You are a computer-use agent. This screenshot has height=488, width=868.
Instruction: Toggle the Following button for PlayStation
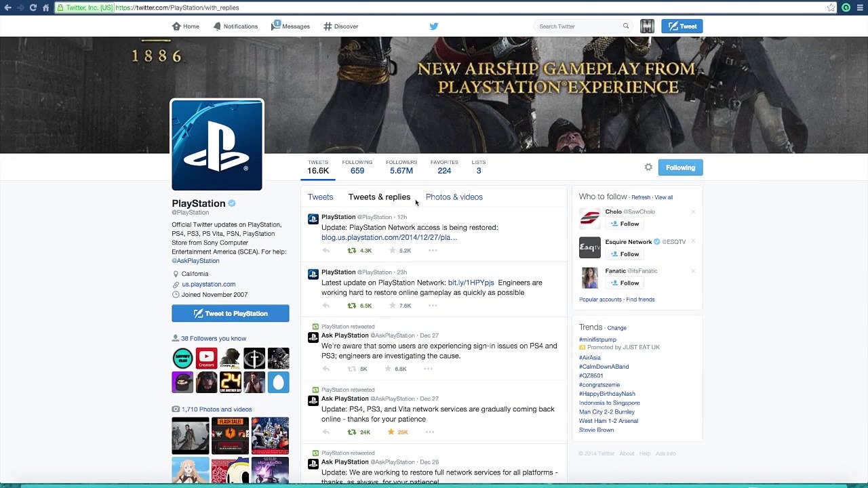click(x=680, y=167)
